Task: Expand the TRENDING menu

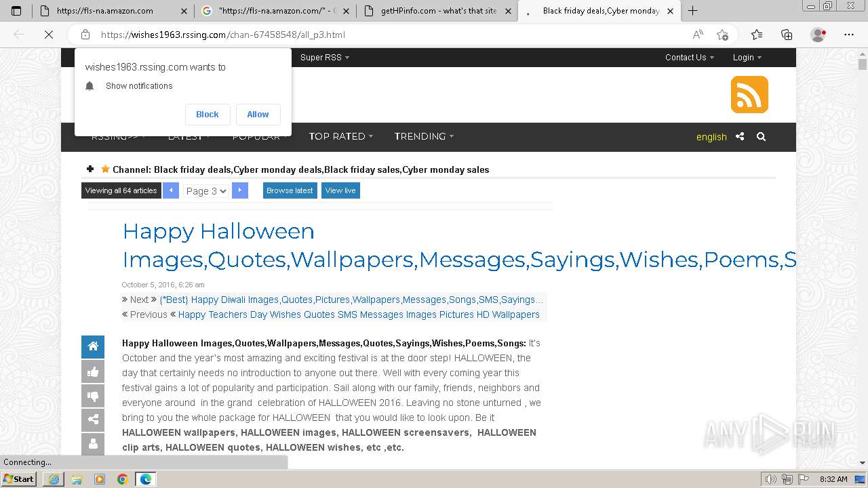Action: [x=424, y=136]
